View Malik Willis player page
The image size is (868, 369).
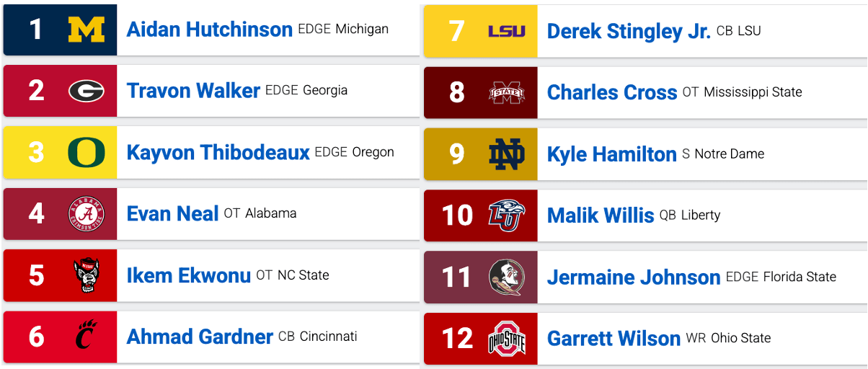[601, 215]
